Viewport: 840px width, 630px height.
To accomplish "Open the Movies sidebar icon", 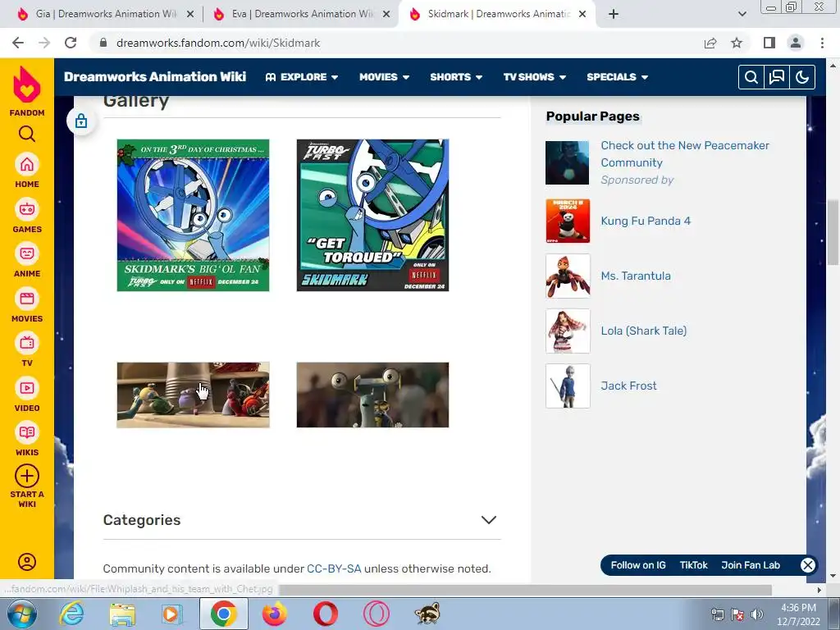I will (27, 299).
